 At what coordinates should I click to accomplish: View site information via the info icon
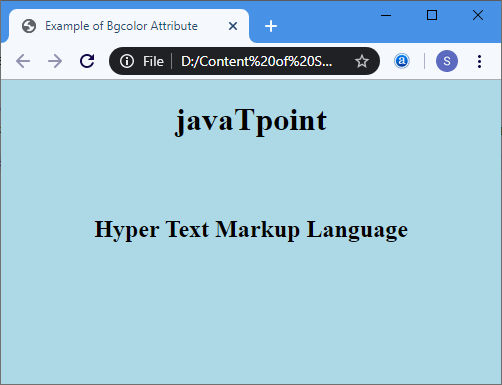point(127,61)
